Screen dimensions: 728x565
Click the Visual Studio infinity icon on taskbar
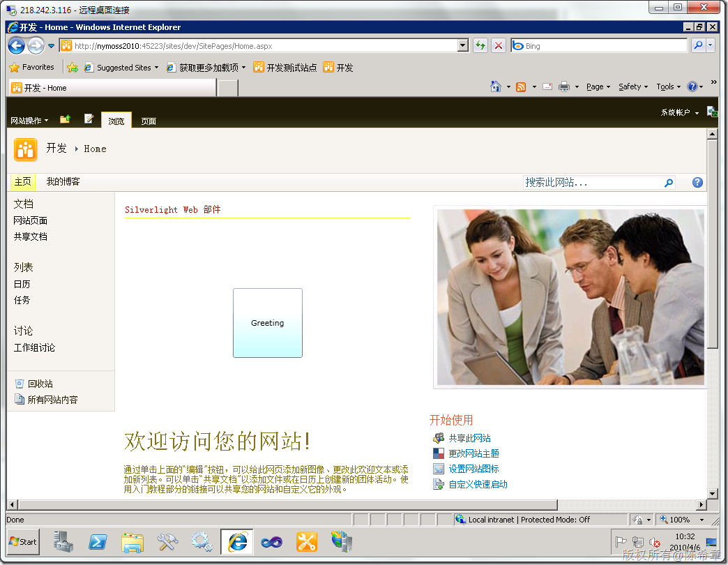point(272,542)
